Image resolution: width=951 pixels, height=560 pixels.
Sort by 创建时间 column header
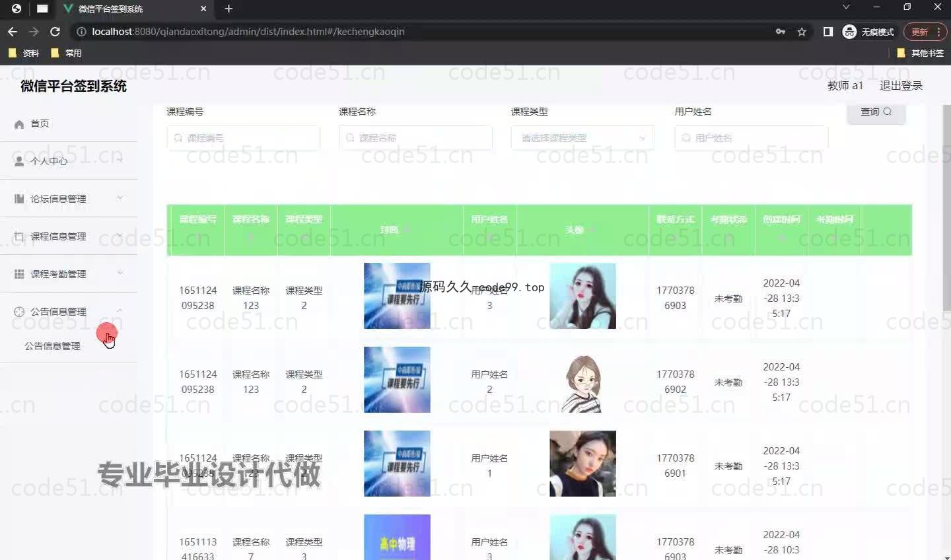tap(781, 229)
